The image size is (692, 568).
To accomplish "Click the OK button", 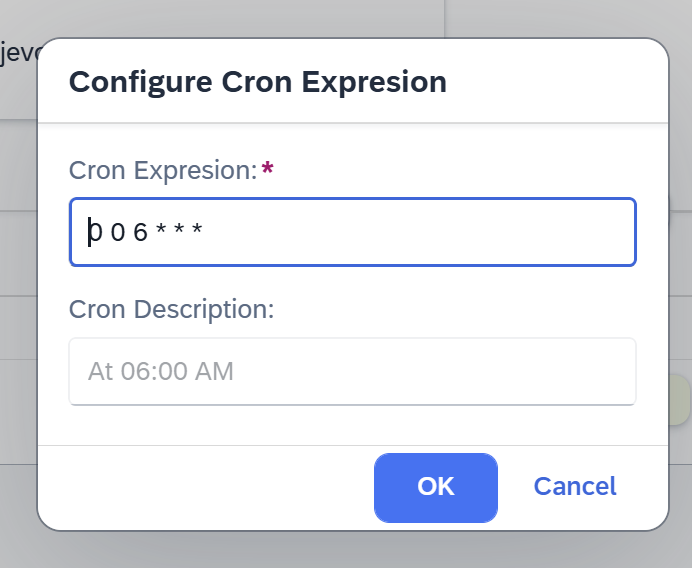I will 435,487.
